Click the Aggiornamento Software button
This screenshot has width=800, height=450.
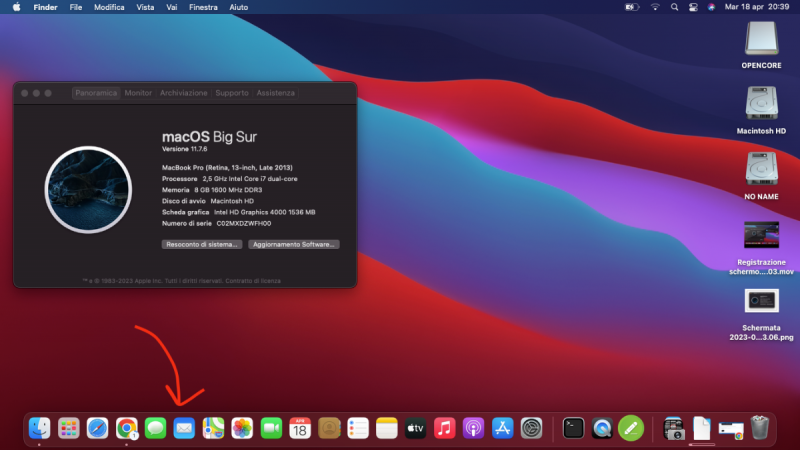[294, 244]
